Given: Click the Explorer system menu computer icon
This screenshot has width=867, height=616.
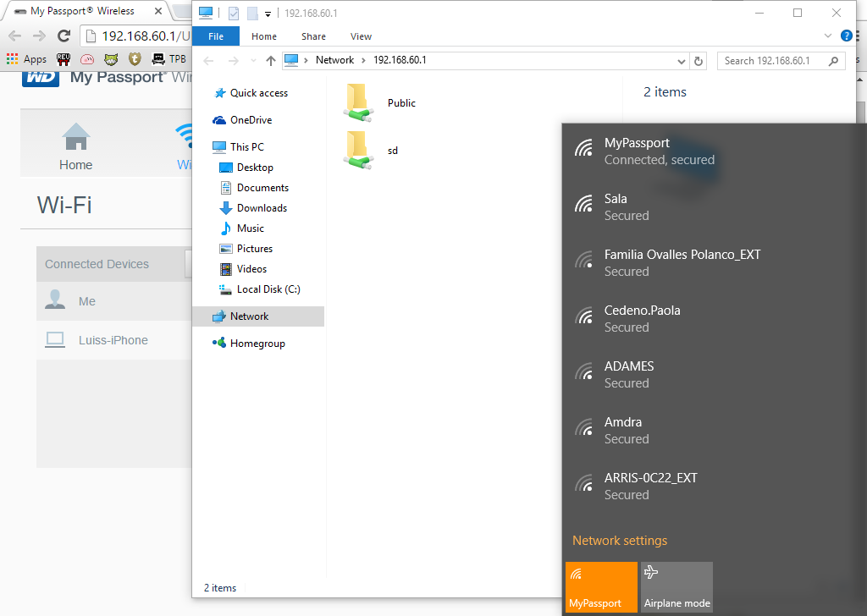Looking at the screenshot, I should point(206,13).
